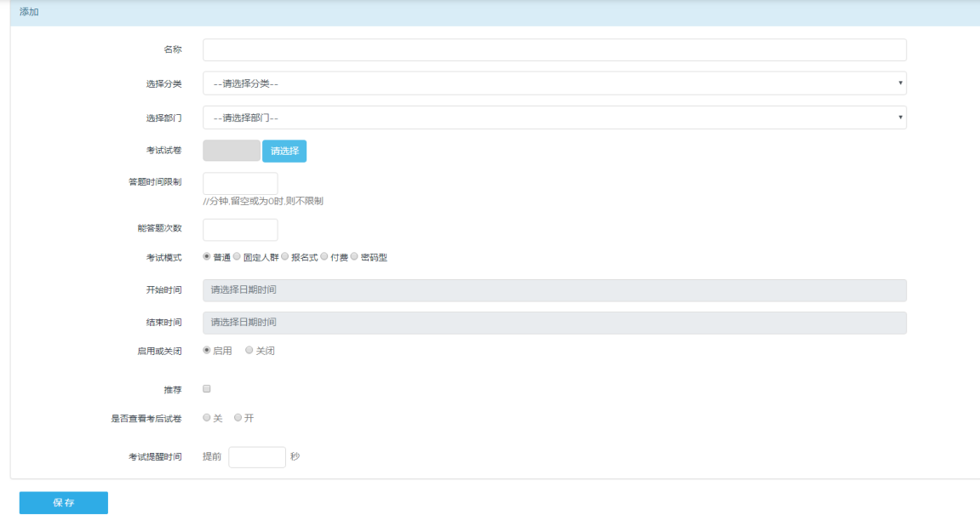Viewport: 980px width, 521px height.
Task: Select the 普通 exam mode radio
Action: (207, 256)
